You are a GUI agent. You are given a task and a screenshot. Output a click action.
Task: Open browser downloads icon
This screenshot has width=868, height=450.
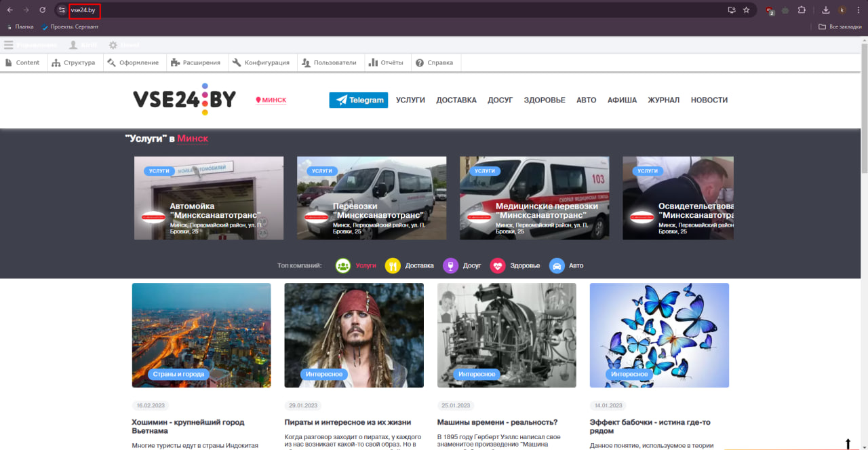click(x=825, y=10)
